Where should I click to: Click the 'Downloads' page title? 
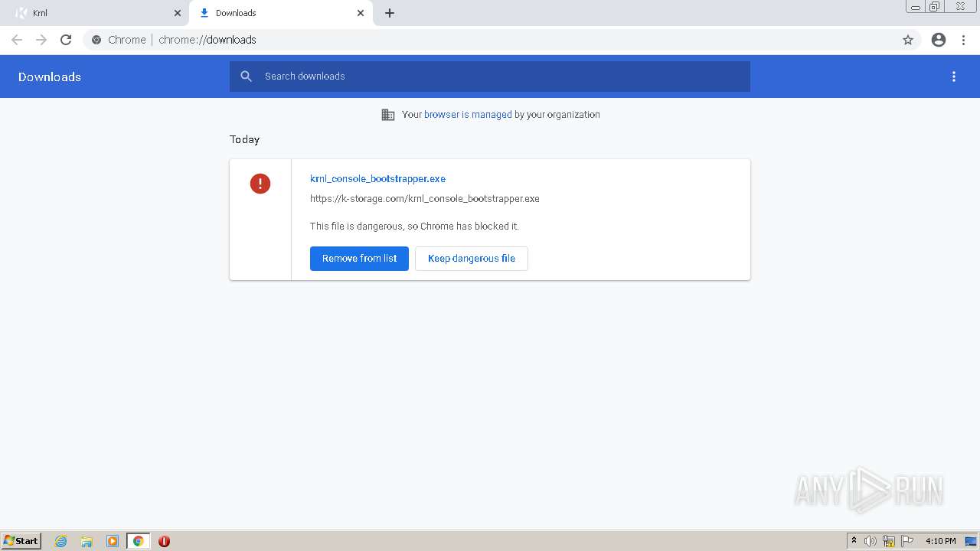point(50,77)
